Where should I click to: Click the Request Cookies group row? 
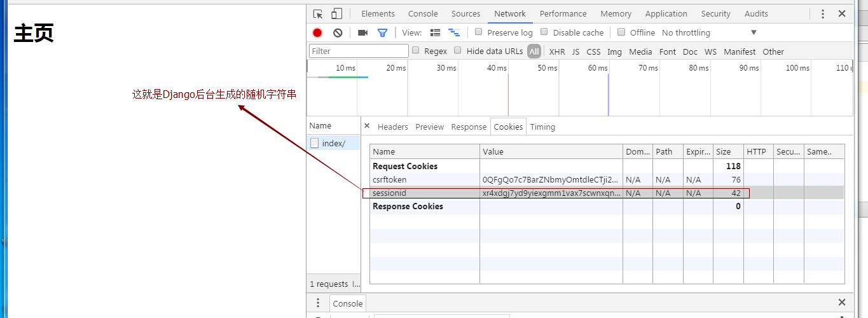pyautogui.click(x=607, y=166)
